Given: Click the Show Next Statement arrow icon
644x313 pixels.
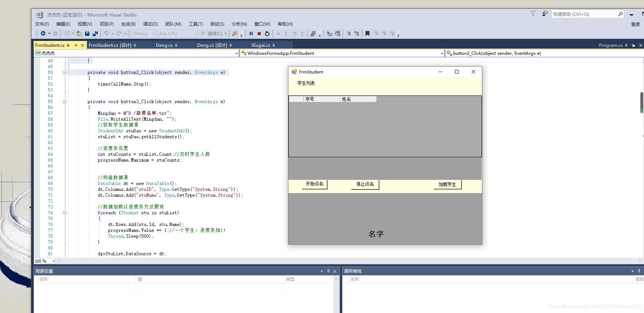Looking at the screenshot, I should [x=278, y=34].
